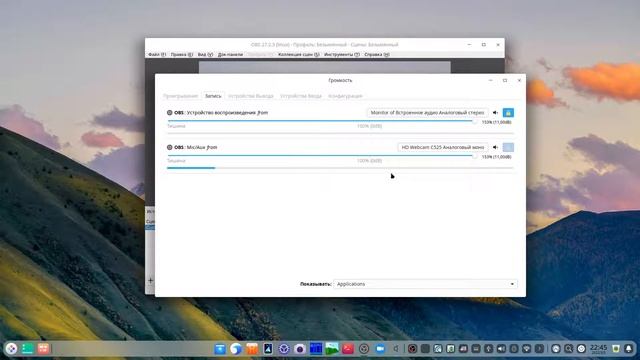Toggle channel lock for OBS playback device
The image size is (640, 360).
[x=508, y=113]
